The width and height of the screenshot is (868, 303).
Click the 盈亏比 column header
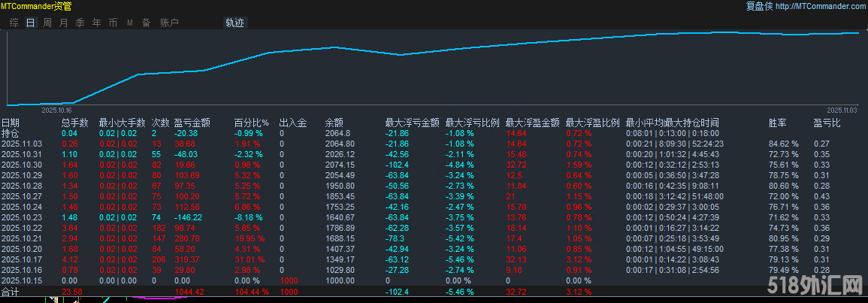point(827,123)
